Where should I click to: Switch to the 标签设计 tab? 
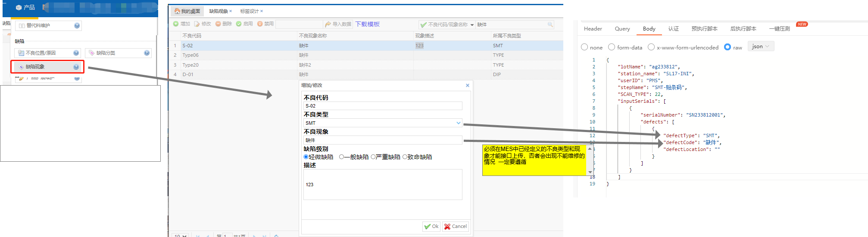point(249,11)
